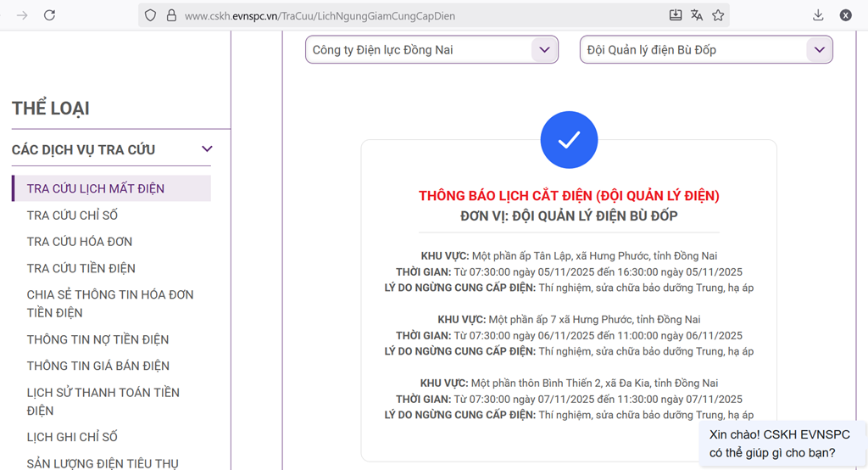The image size is (868, 470).
Task: Open the Đội Quản lý điện Bù Đốp dropdown
Action: point(706,50)
